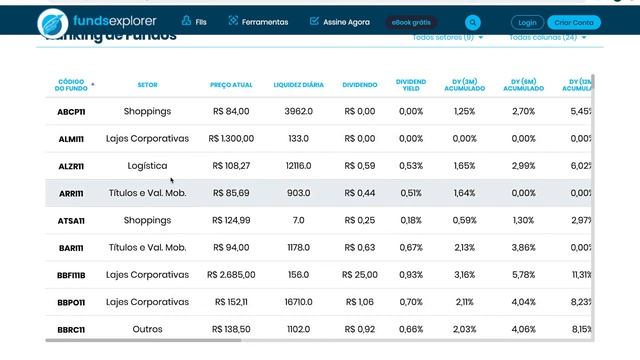The width and height of the screenshot is (640, 360).
Task: Sort by DY (6M) Acumulado header
Action: 523,85
